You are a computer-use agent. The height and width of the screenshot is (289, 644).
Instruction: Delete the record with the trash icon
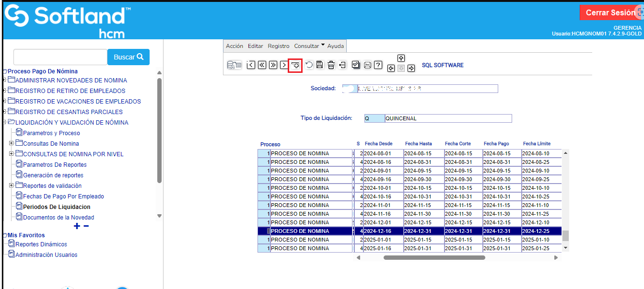click(x=331, y=65)
